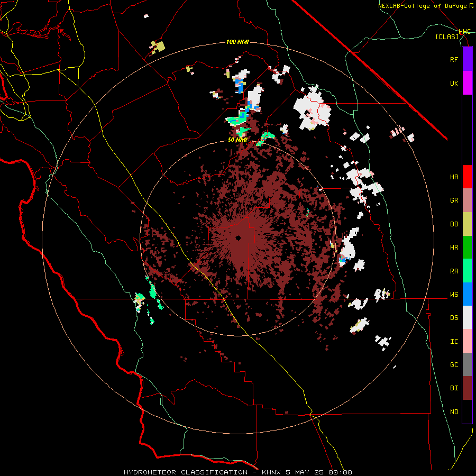Screen dimensions: 476x476
Task: Click the HHC product label
Action: pyautogui.click(x=464, y=32)
